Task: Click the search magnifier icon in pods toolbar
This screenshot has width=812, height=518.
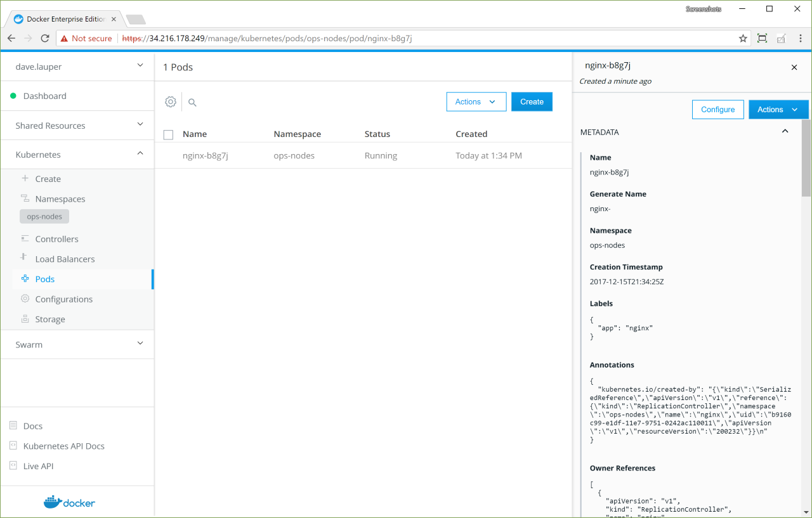Action: (x=192, y=102)
